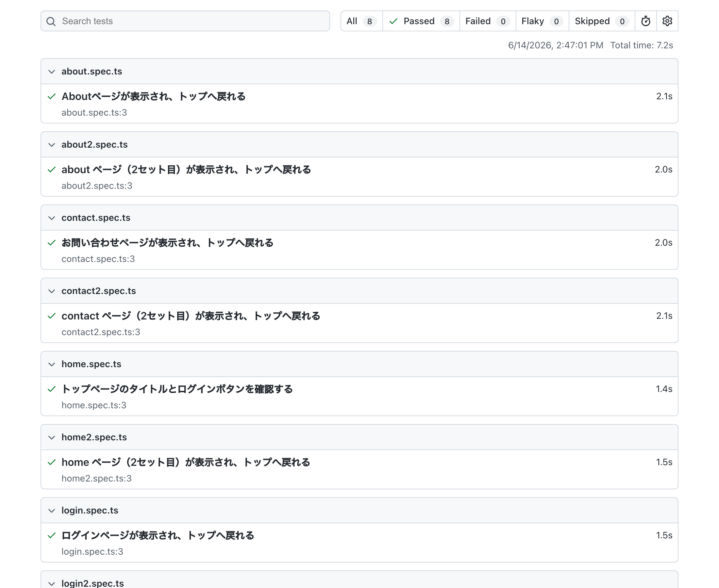Click the green check icon of the トップページ test
The image size is (719, 588).
(52, 389)
